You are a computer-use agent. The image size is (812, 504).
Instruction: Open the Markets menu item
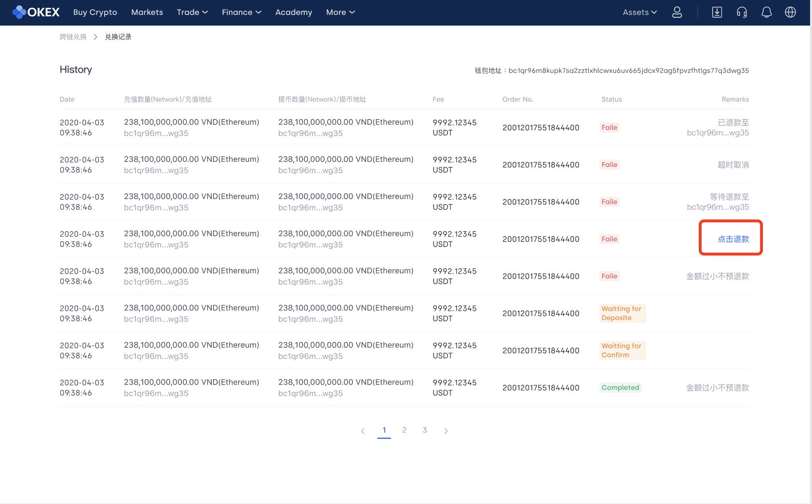point(147,13)
